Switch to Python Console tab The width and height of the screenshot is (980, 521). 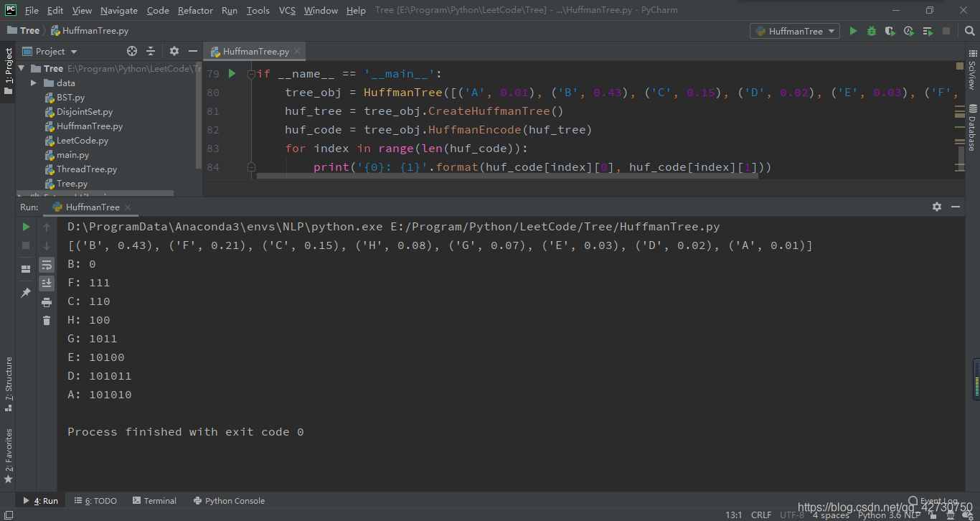tap(229, 501)
